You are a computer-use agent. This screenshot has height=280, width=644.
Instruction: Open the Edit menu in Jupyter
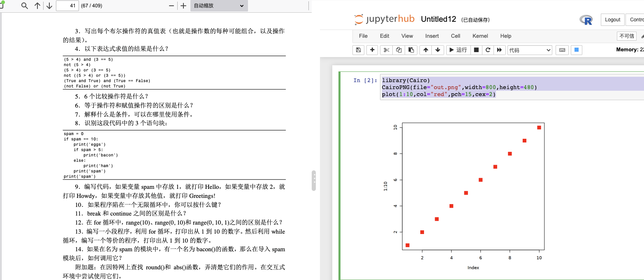click(385, 36)
